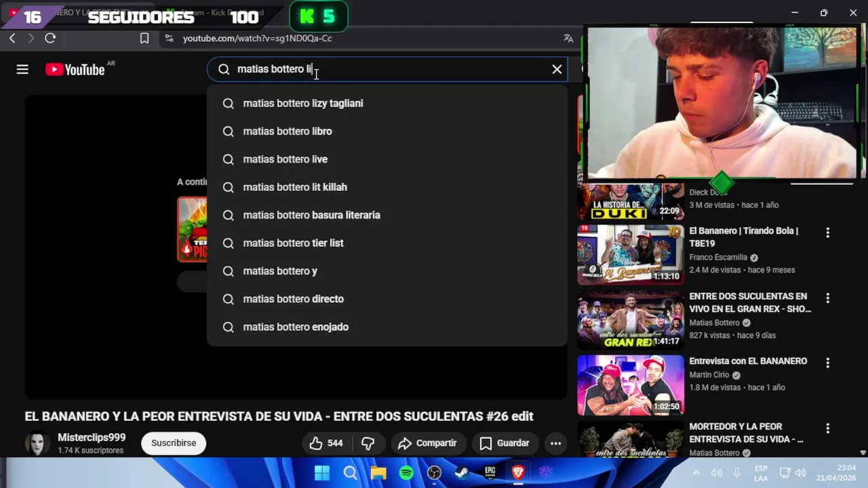
Task: Go to the YouTube home logo
Action: (75, 69)
